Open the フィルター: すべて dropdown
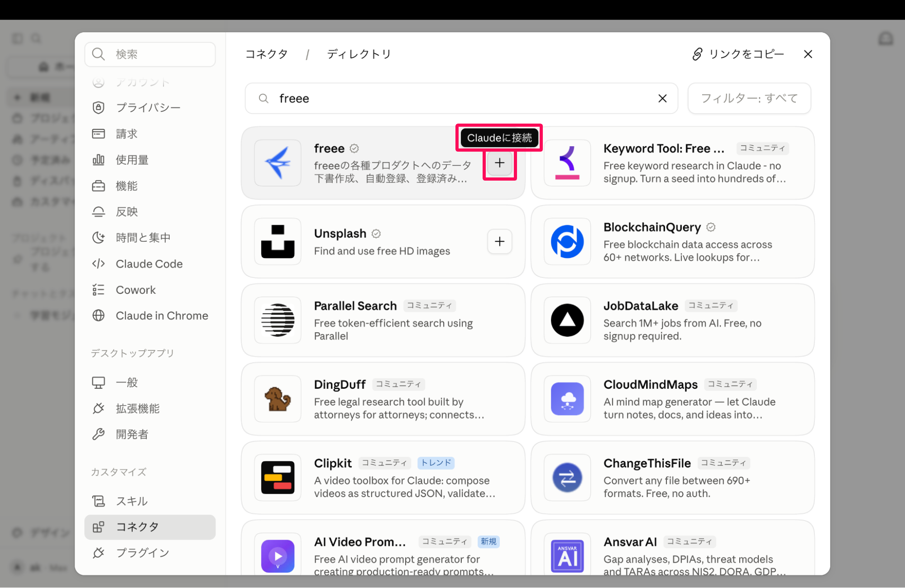The image size is (905, 588). point(749,98)
